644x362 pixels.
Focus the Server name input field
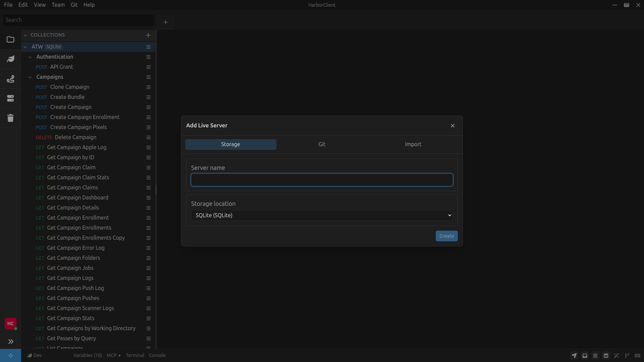coord(322,180)
